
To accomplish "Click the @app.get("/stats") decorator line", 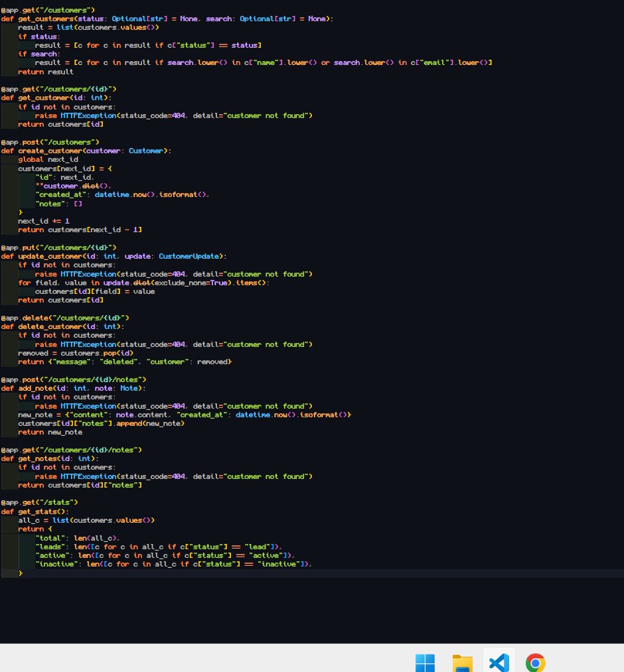I will 39,502.
